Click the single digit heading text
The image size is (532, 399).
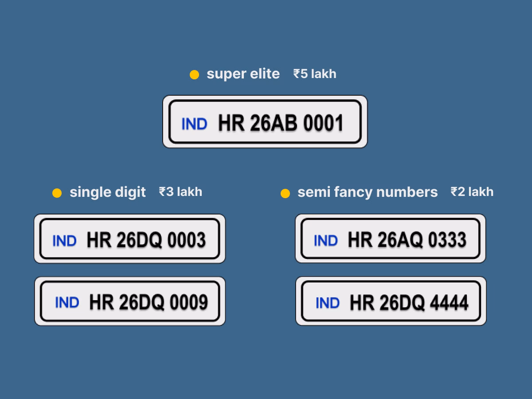tap(108, 192)
